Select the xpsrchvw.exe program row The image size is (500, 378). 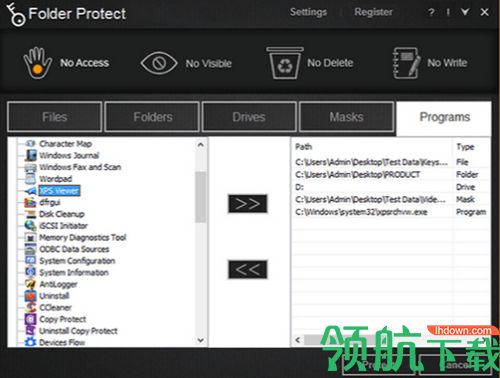pyautogui.click(x=391, y=212)
